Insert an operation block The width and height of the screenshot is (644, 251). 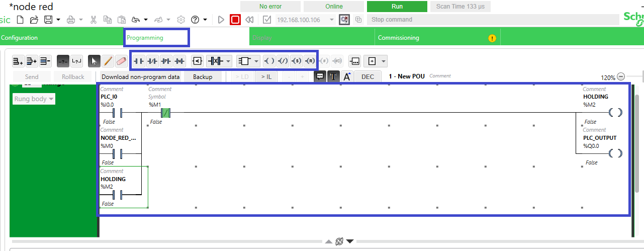[355, 61]
